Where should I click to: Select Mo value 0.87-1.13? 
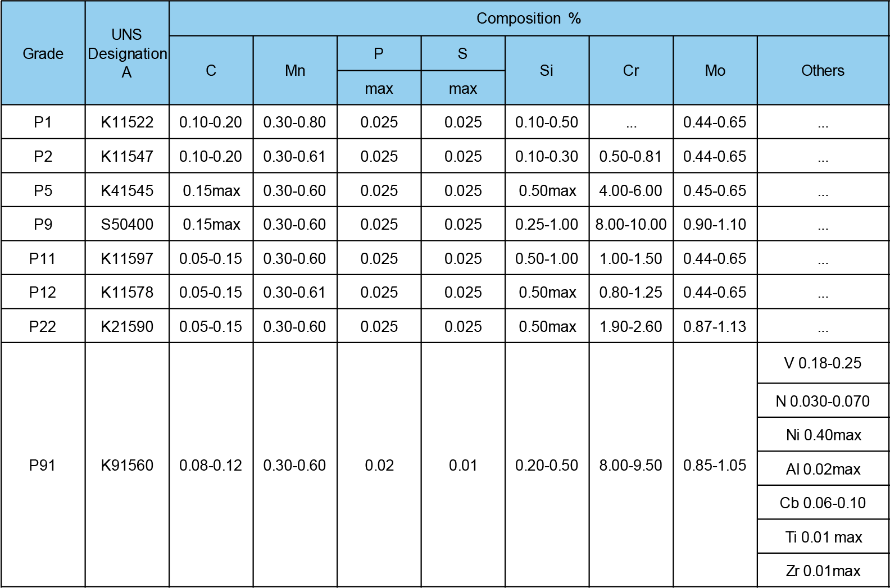pyautogui.click(x=715, y=326)
